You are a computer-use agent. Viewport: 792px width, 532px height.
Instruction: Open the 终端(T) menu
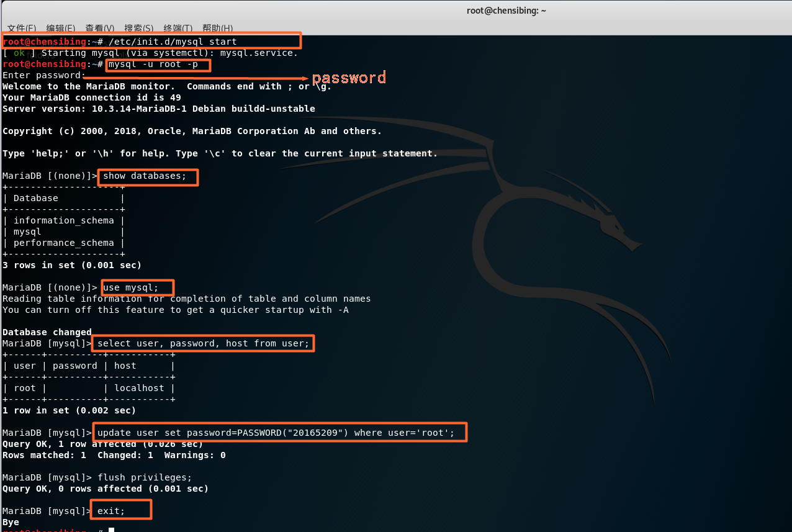pyautogui.click(x=178, y=28)
